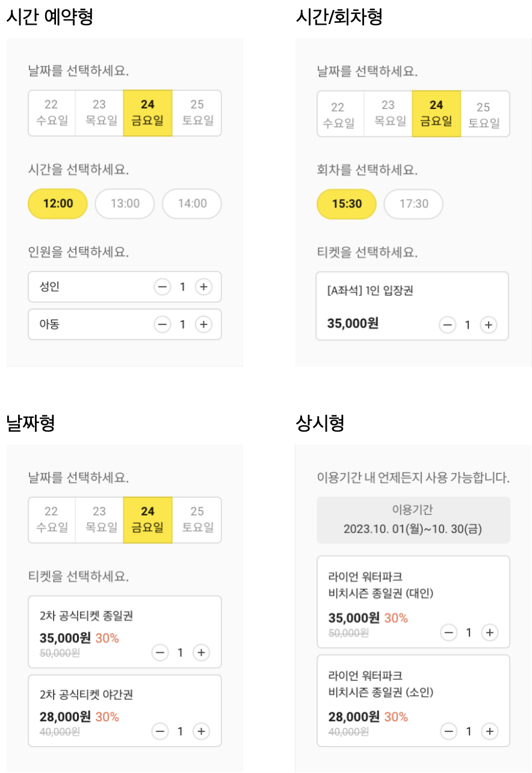This screenshot has width=532, height=773.
Task: Add one 2차 공식티켓 종일권 ticket
Action: point(201,652)
